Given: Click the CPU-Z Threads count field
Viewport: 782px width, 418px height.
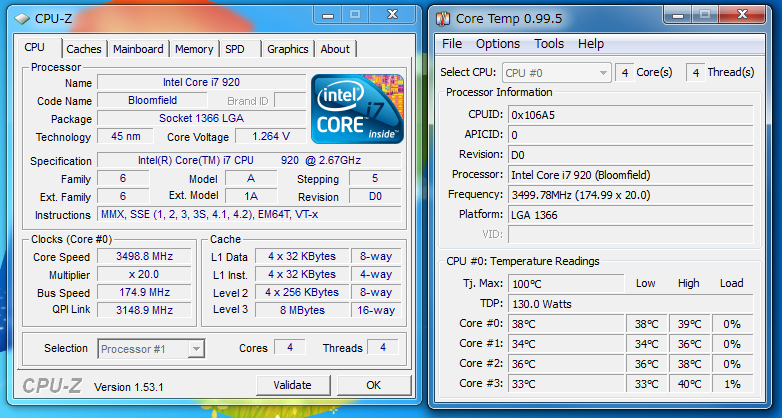Looking at the screenshot, I should tap(383, 347).
